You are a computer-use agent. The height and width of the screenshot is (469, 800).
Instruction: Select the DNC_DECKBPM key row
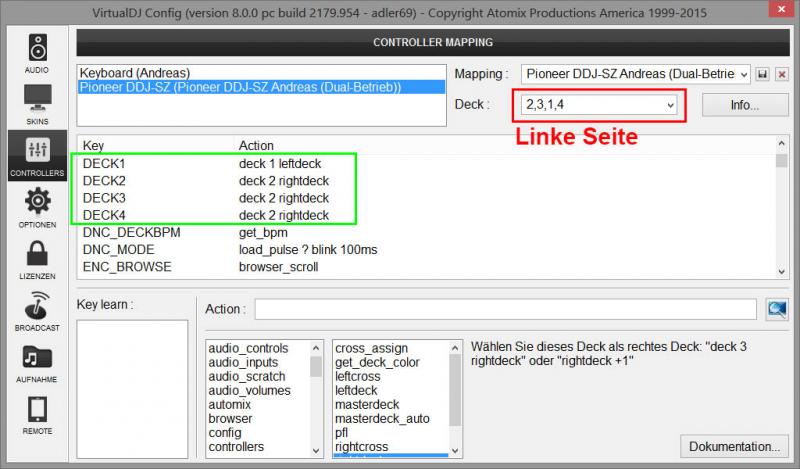[426, 233]
